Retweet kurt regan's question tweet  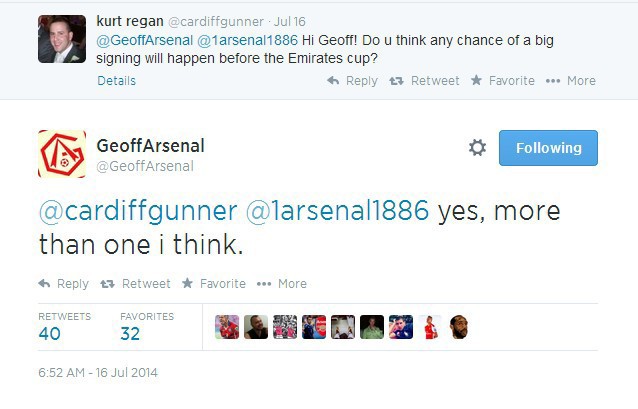point(424,81)
